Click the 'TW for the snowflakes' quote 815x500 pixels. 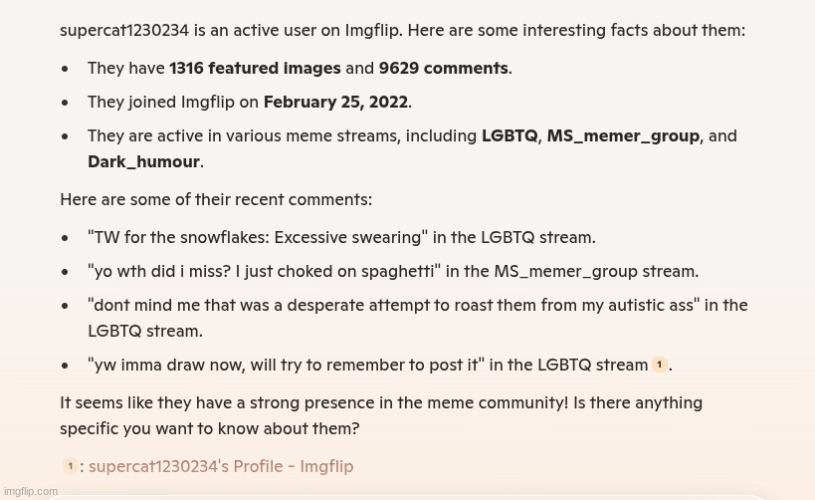[x=258, y=238]
